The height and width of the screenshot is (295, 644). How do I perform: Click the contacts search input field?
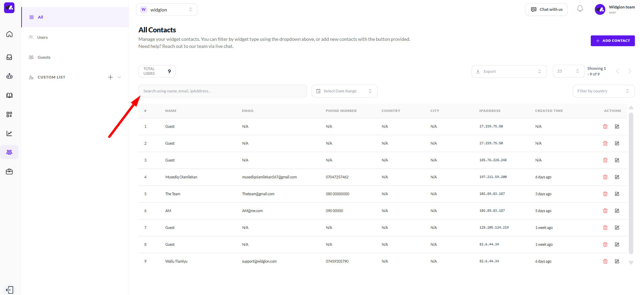pyautogui.click(x=222, y=91)
